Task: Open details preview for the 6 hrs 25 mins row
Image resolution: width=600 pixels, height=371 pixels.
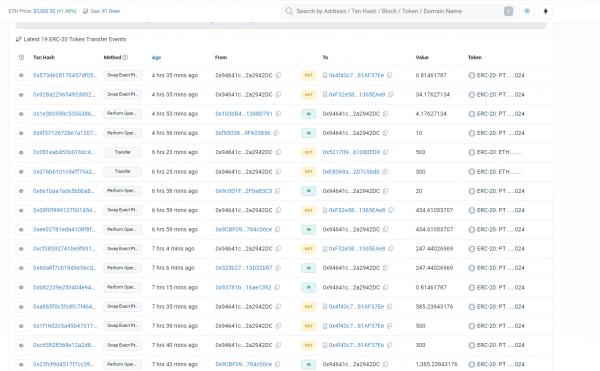Action: (21, 172)
